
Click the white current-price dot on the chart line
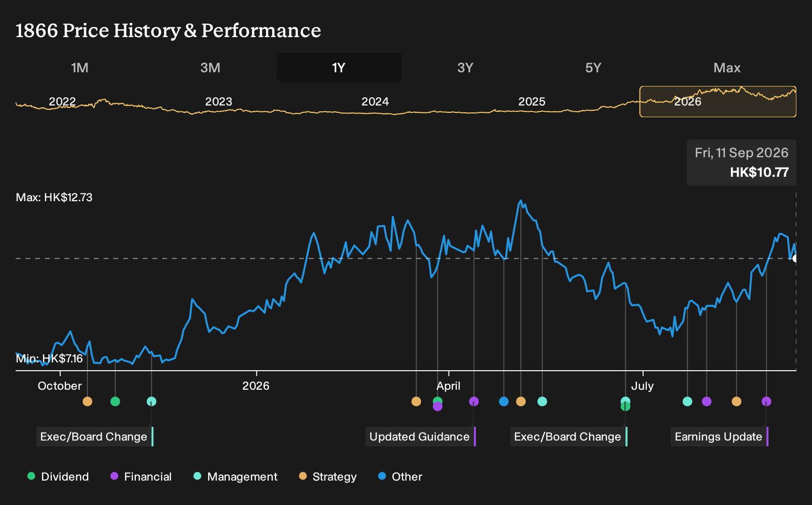pos(795,258)
